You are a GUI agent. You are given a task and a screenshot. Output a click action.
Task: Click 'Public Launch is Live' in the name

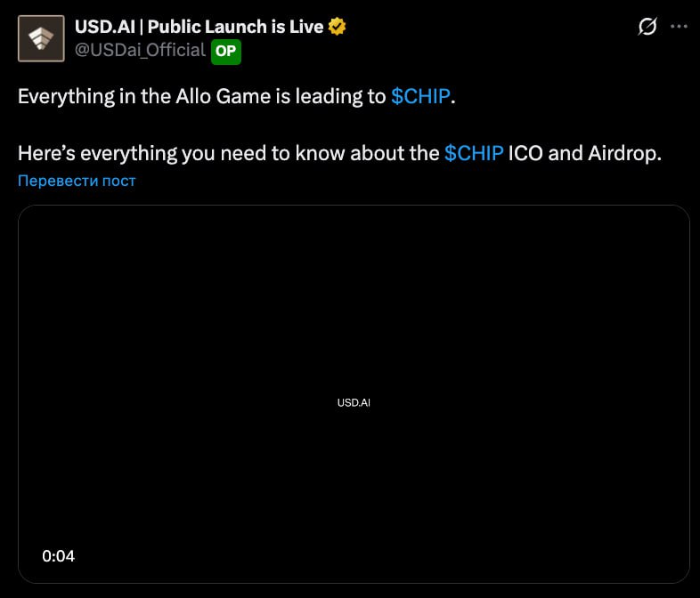pyautogui.click(x=235, y=27)
